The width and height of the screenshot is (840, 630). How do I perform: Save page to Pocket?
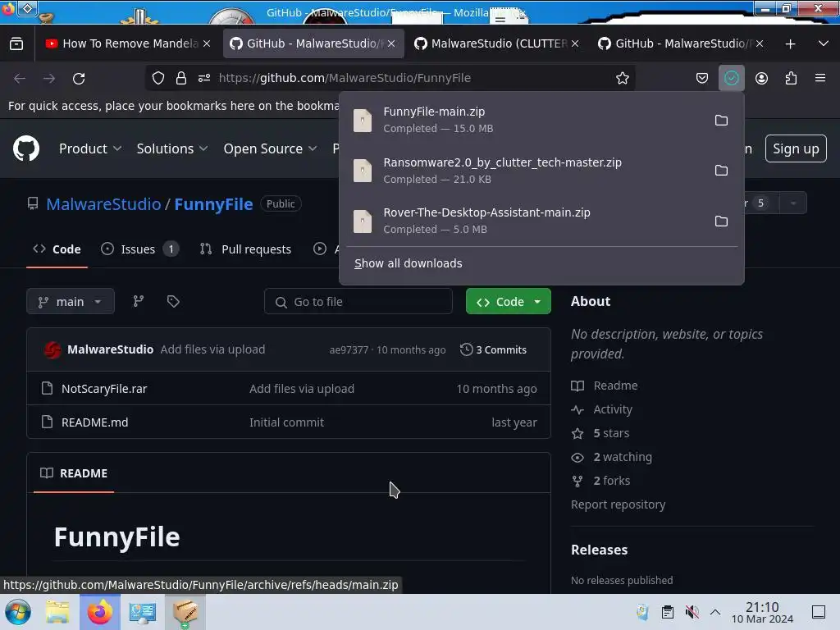tap(702, 78)
